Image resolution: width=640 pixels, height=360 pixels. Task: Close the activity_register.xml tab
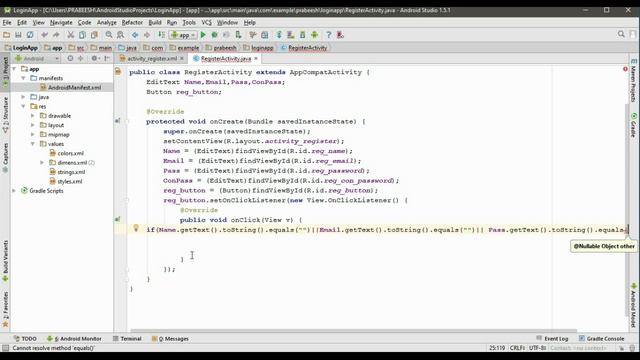[182, 59]
